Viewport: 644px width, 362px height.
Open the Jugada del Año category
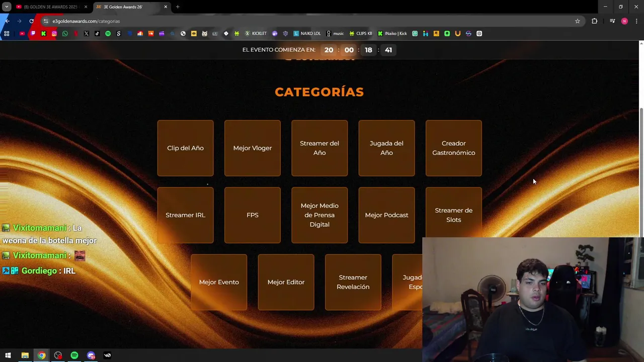386,148
